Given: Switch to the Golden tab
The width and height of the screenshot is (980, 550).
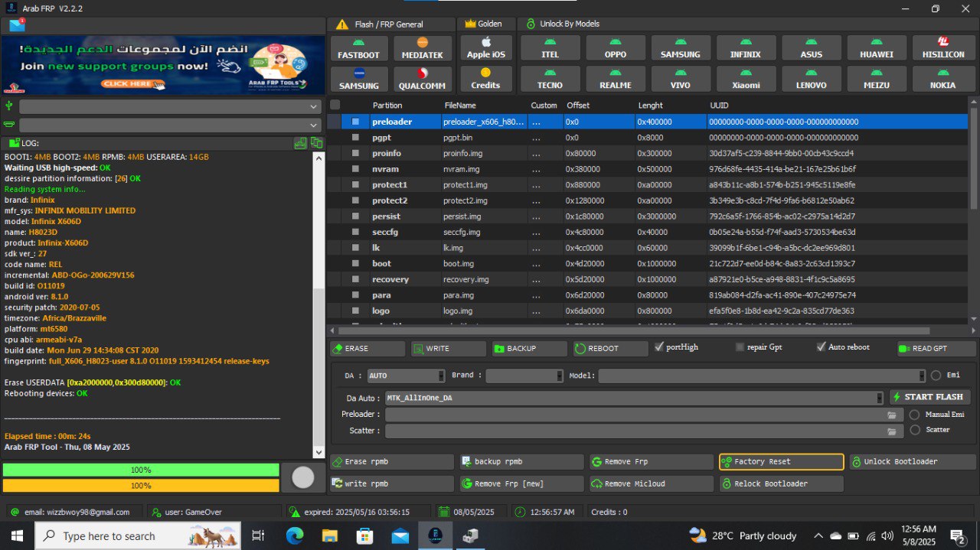Looking at the screenshot, I should click(x=484, y=24).
